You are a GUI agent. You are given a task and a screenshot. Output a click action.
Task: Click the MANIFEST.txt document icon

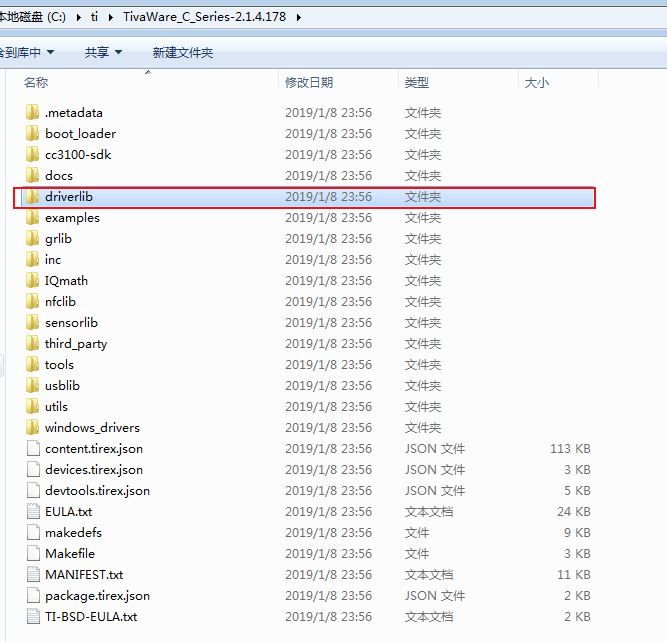33,574
